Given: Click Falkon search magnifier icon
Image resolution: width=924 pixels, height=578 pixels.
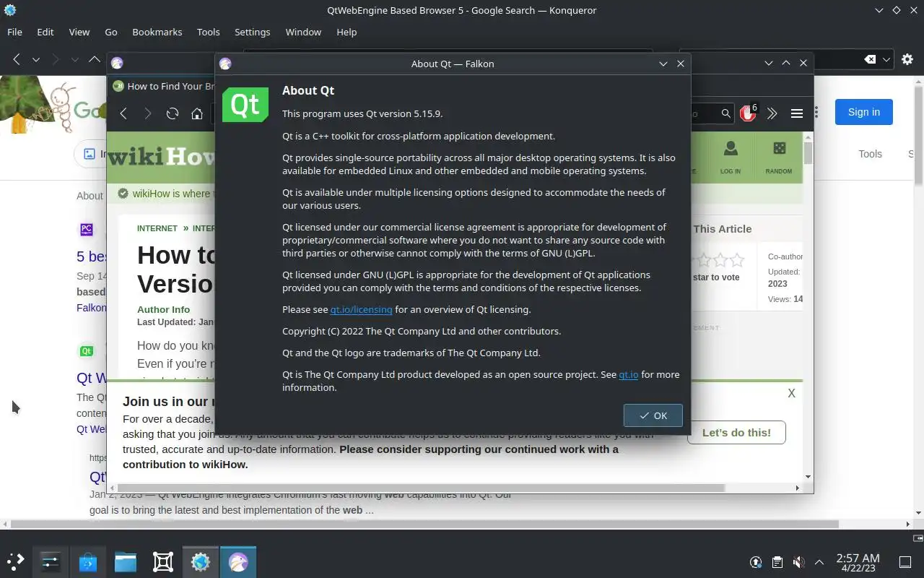Looking at the screenshot, I should tap(725, 113).
